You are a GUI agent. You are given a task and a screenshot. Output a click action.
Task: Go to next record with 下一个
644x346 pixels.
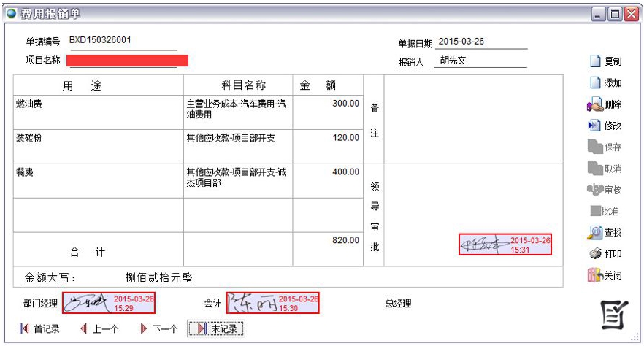[x=158, y=329]
